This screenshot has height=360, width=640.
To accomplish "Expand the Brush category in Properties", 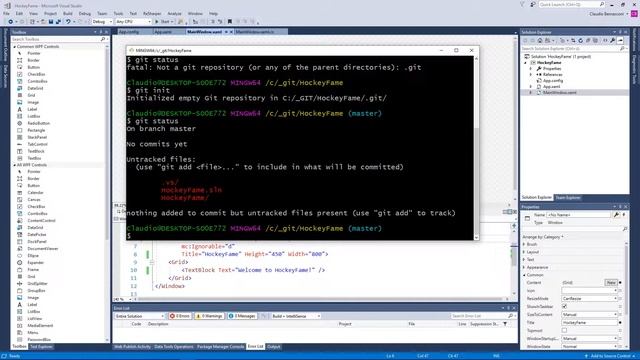I will tap(524, 244).
